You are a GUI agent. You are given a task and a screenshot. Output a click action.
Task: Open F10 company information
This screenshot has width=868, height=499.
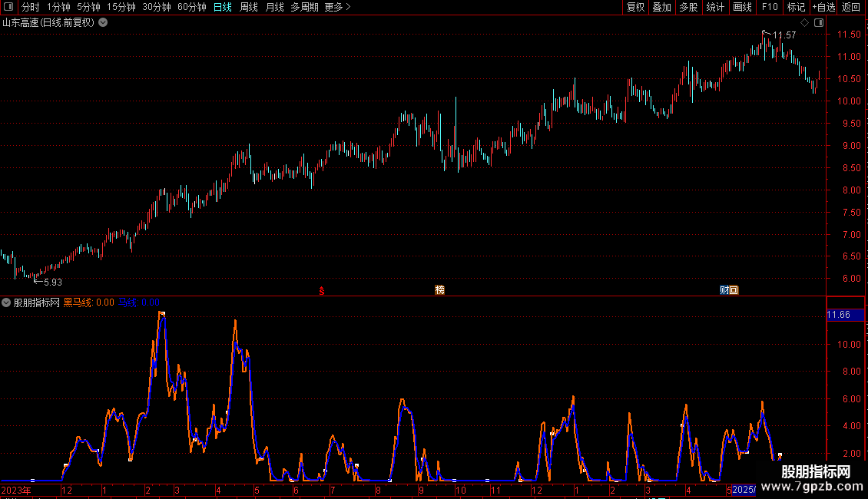pyautogui.click(x=770, y=7)
